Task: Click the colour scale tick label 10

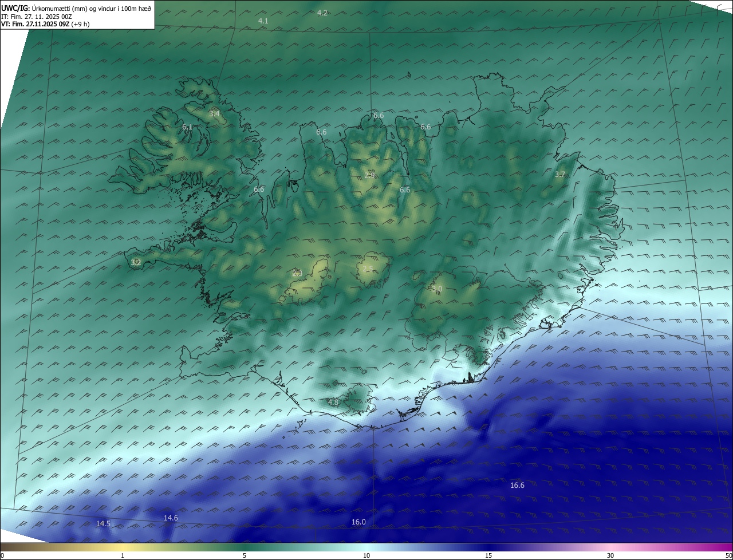Action: [366, 555]
